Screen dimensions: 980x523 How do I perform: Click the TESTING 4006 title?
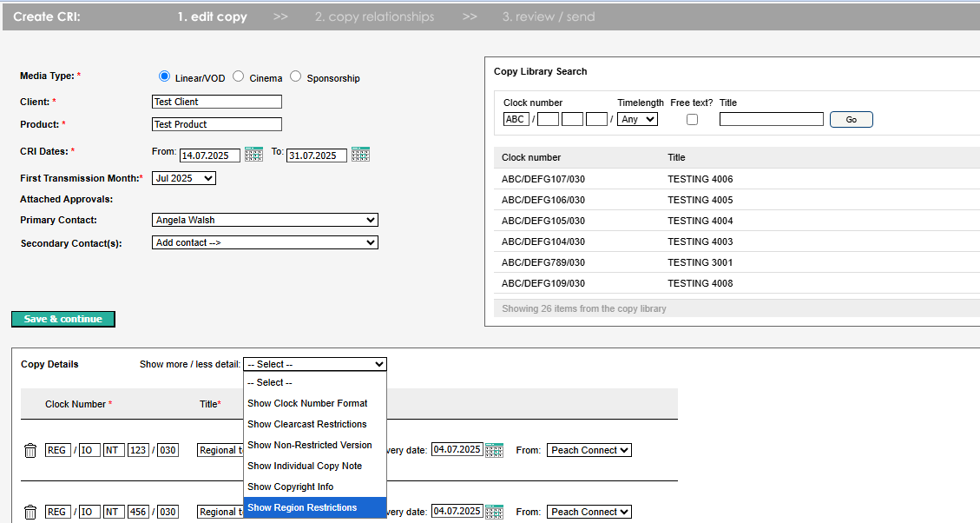pos(700,179)
